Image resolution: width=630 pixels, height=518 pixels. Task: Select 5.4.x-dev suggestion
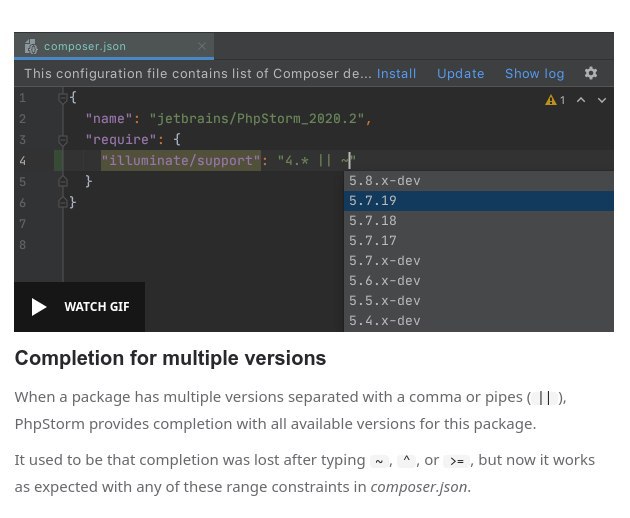(x=479, y=321)
